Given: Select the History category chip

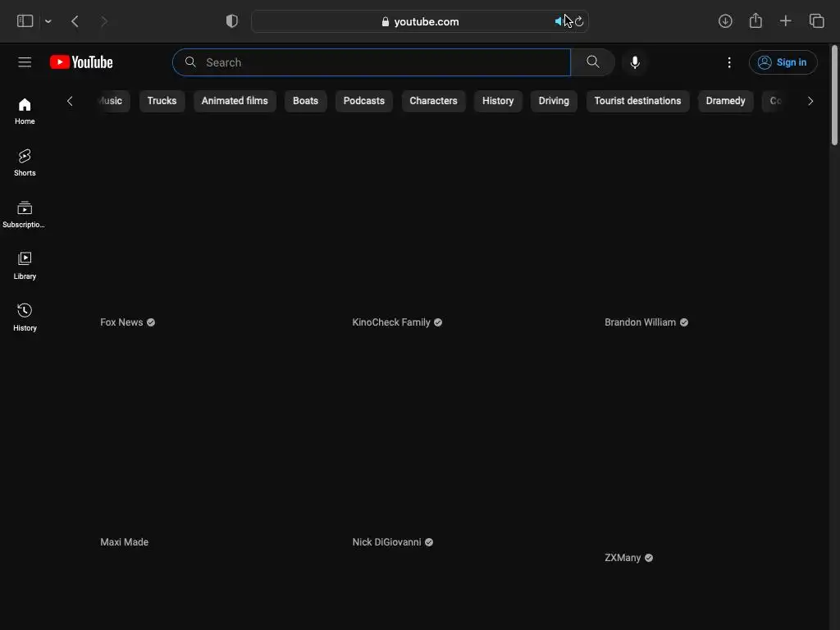Looking at the screenshot, I should [x=498, y=101].
